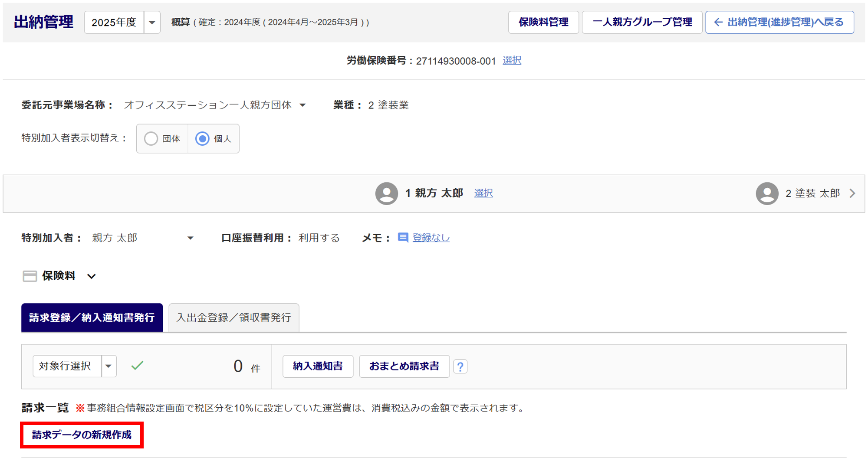Screen dimensions: 868x458
Task: Select the 請求登録／納入通知書発行 tab
Action: click(x=92, y=318)
